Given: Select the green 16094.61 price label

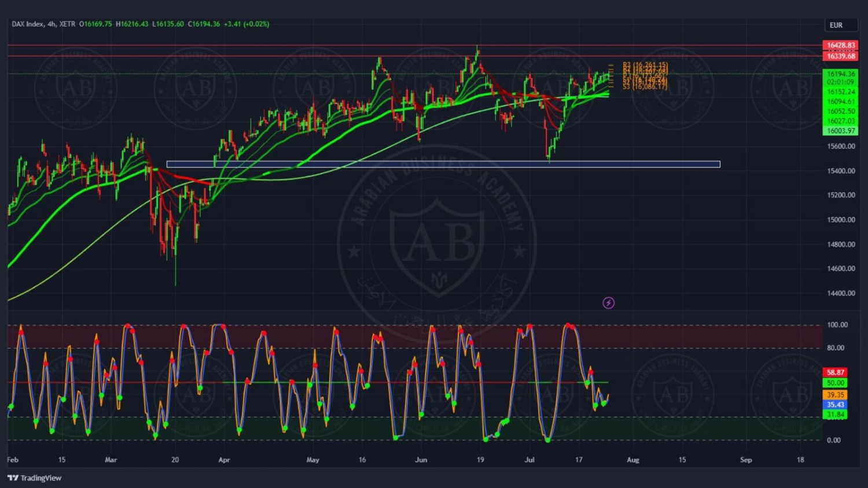Looking at the screenshot, I should coord(840,102).
